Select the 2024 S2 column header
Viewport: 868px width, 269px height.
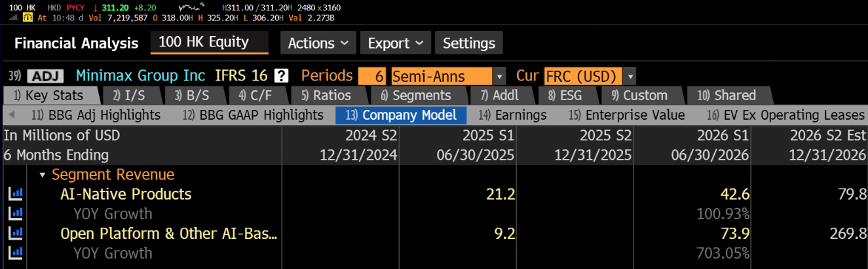point(371,135)
